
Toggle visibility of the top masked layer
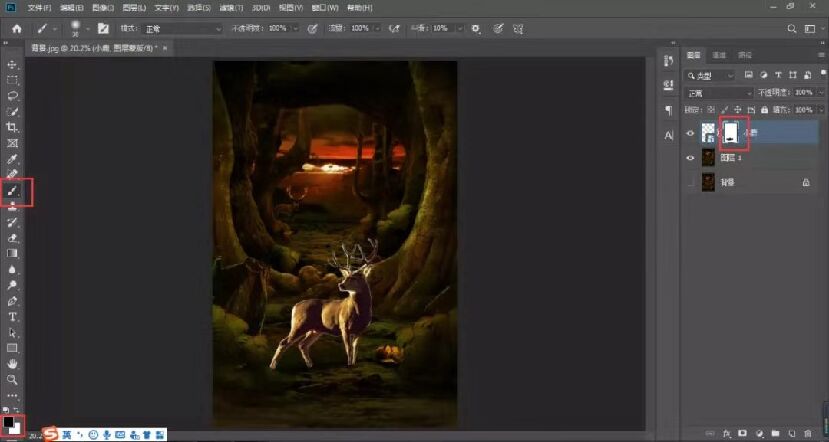[690, 133]
